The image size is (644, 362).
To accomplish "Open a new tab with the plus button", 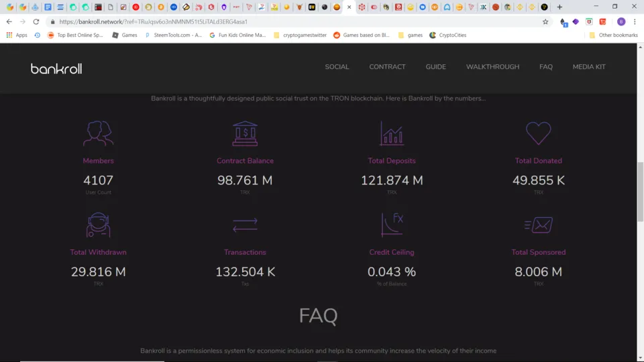I will pyautogui.click(x=559, y=7).
